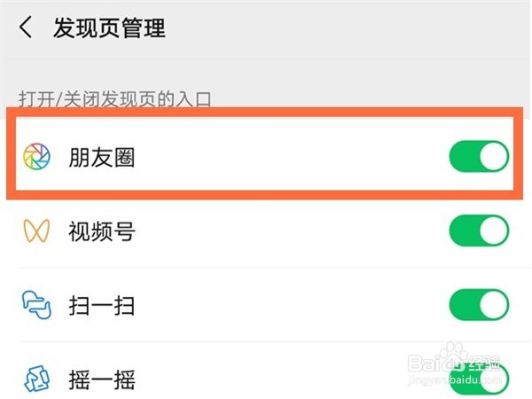
Task: Select the 朋友圈 text label
Action: point(101,158)
